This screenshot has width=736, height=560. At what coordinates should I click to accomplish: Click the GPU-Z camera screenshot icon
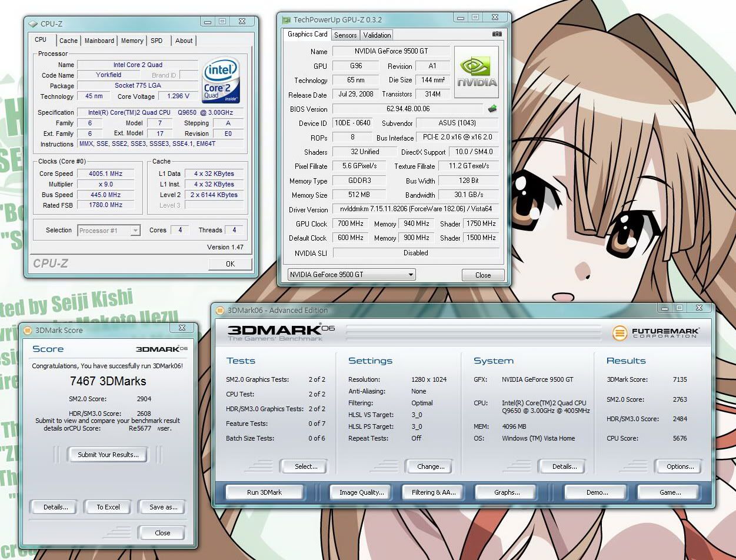(x=497, y=34)
